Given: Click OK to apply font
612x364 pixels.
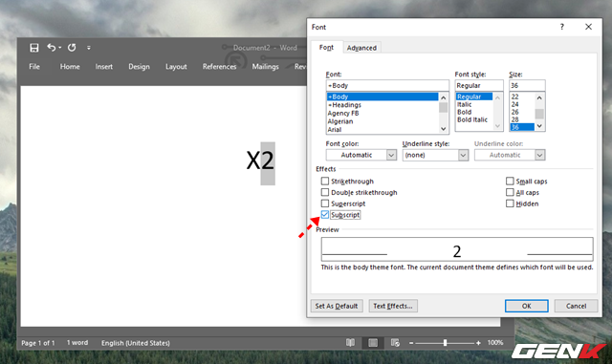Looking at the screenshot, I should tap(527, 306).
